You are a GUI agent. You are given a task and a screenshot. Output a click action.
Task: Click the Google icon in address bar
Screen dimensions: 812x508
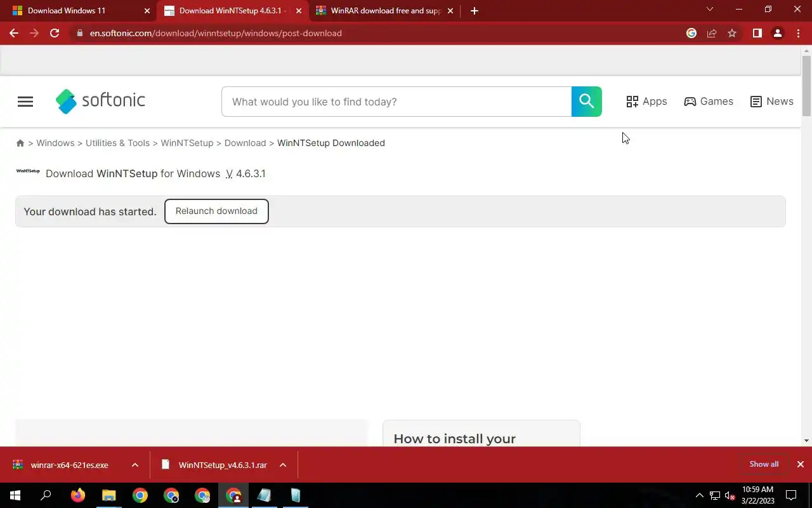coord(691,33)
